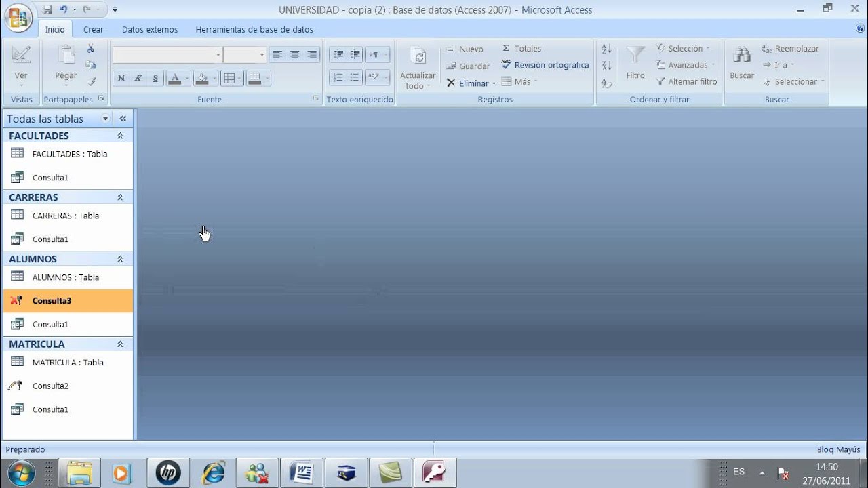
Task: Refresh with Actualizar todo
Action: coord(418,68)
